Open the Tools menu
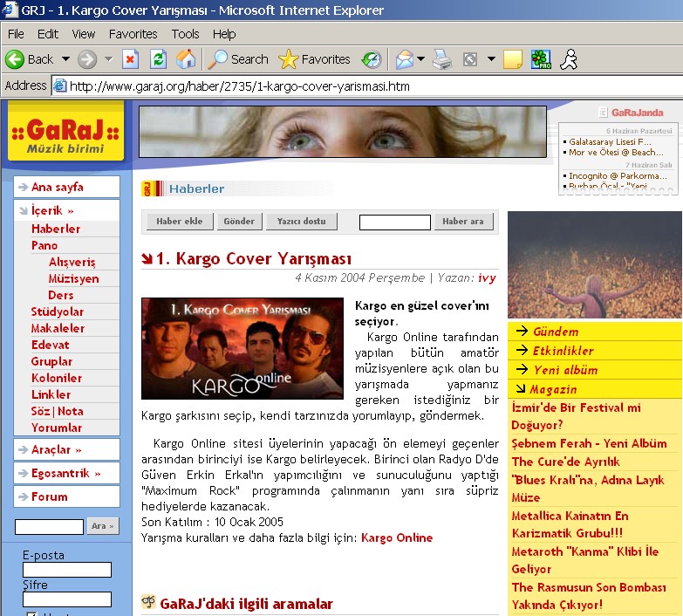The height and width of the screenshot is (616, 683). pyautogui.click(x=185, y=34)
